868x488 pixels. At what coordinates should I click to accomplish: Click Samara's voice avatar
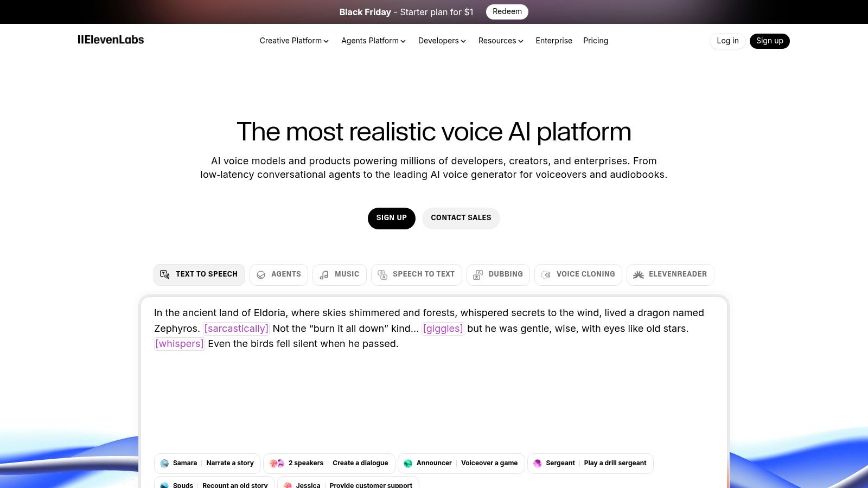click(x=164, y=463)
